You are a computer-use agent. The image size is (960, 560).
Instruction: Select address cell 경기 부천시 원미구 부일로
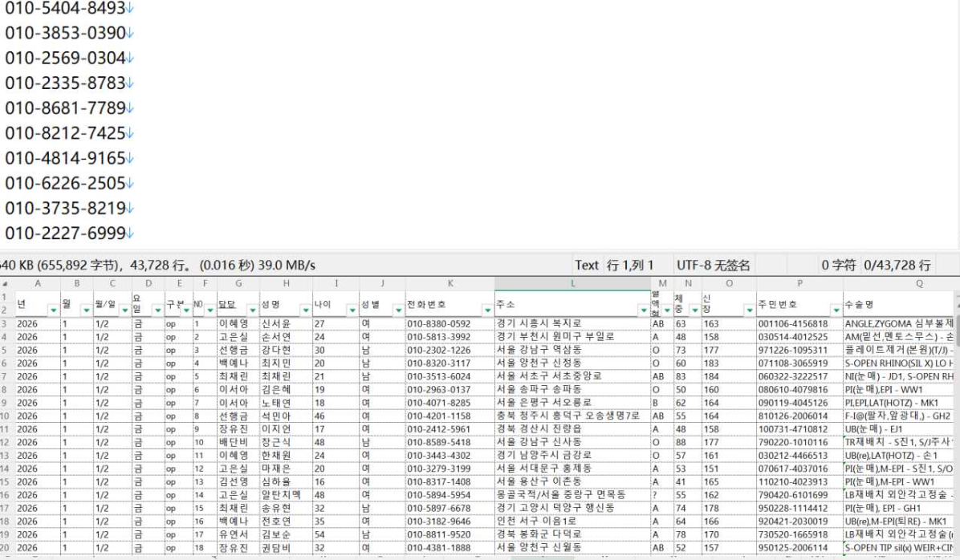pos(572,337)
